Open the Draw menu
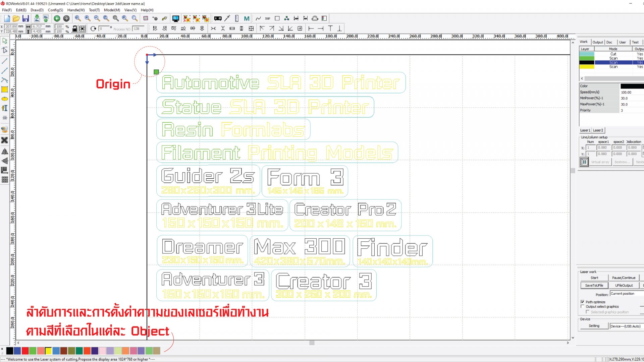 37,10
